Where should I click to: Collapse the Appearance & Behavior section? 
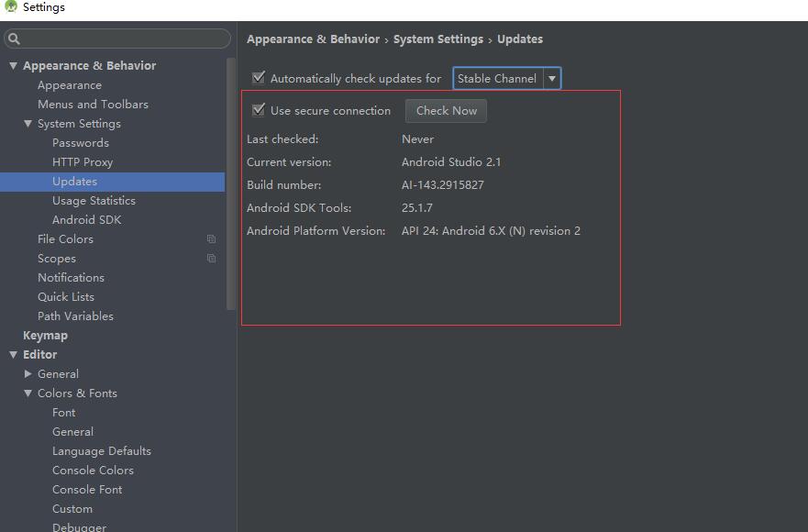[x=13, y=66]
